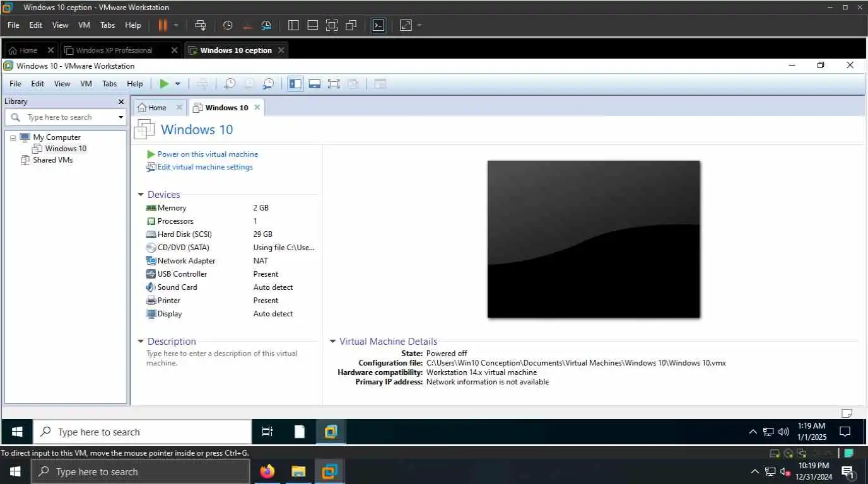This screenshot has width=868, height=484.
Task: Toggle Show Library icon in the inner toolbar
Action: (295, 84)
